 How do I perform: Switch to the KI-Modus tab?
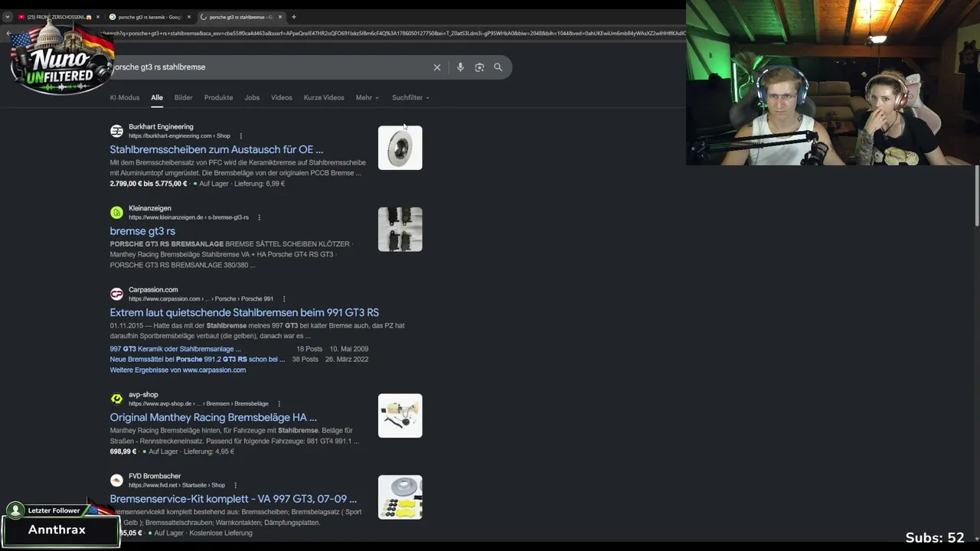125,98
